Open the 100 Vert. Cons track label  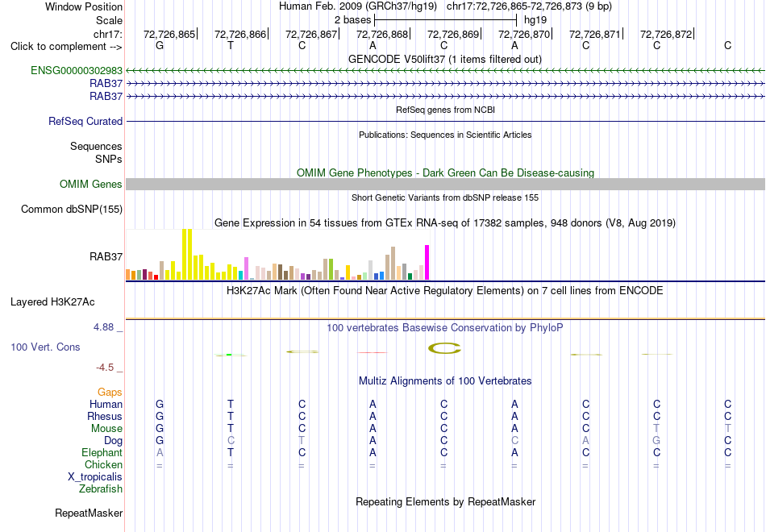(45, 347)
